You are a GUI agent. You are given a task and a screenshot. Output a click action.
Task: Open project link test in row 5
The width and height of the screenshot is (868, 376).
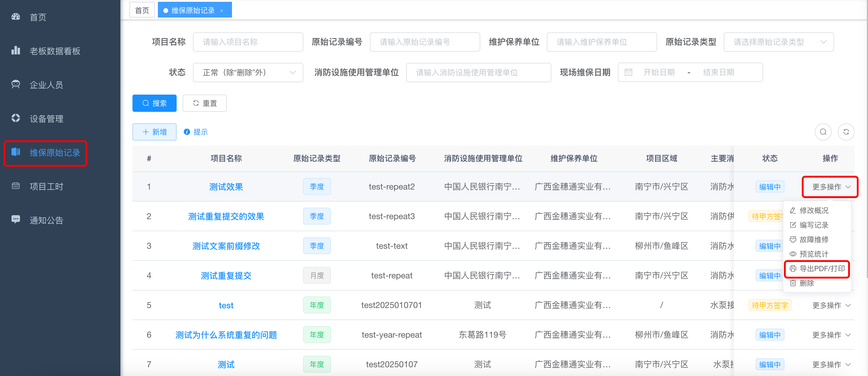coord(226,305)
